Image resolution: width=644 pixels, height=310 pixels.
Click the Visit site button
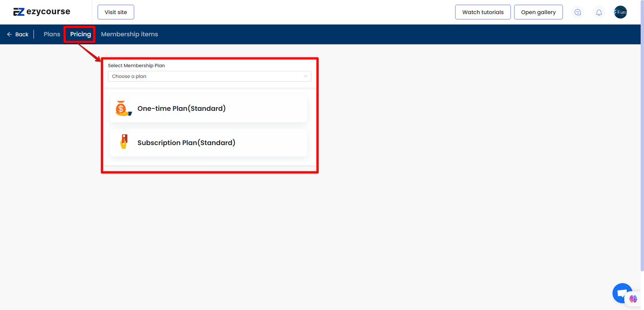pos(116,12)
